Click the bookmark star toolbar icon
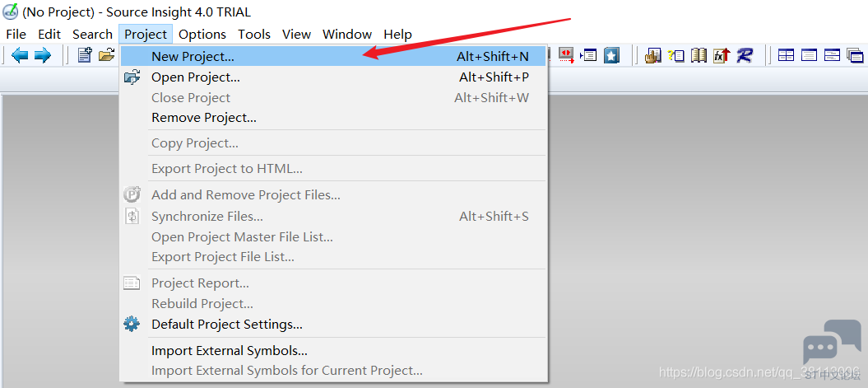Image resolution: width=868 pixels, height=388 pixels. tap(611, 55)
